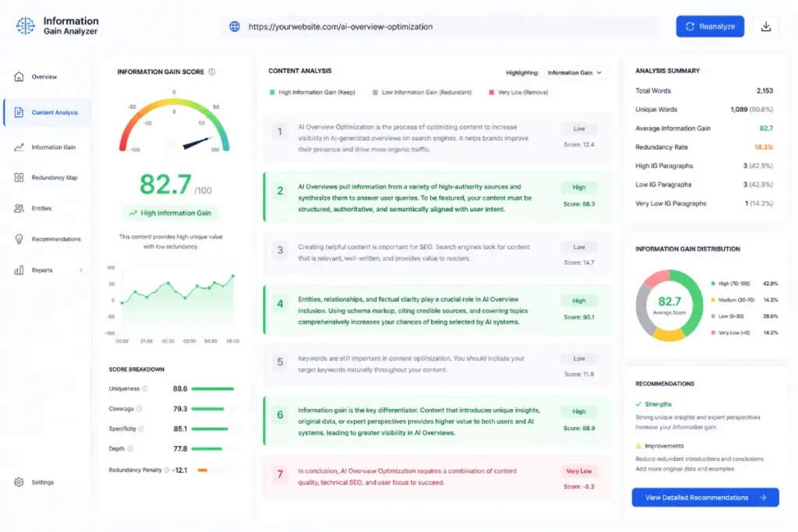This screenshot has height=532, width=798.
Task: Click the download report icon button
Action: point(765,26)
